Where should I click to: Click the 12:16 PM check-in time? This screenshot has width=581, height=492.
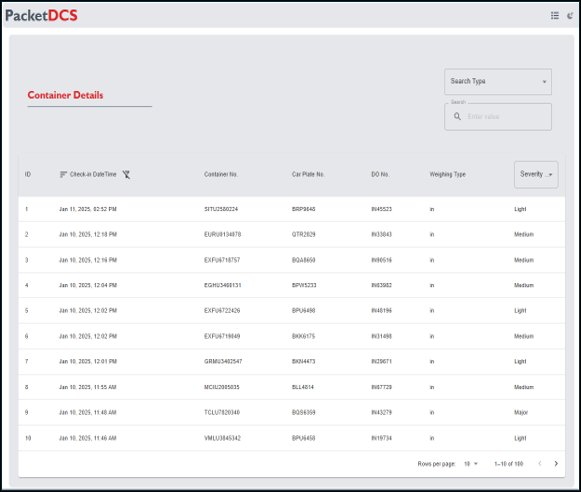tap(88, 260)
